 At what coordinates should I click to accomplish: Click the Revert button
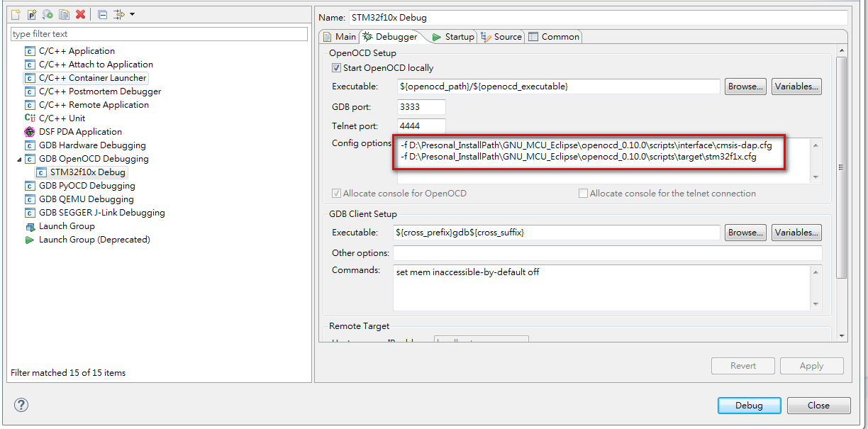(x=743, y=366)
